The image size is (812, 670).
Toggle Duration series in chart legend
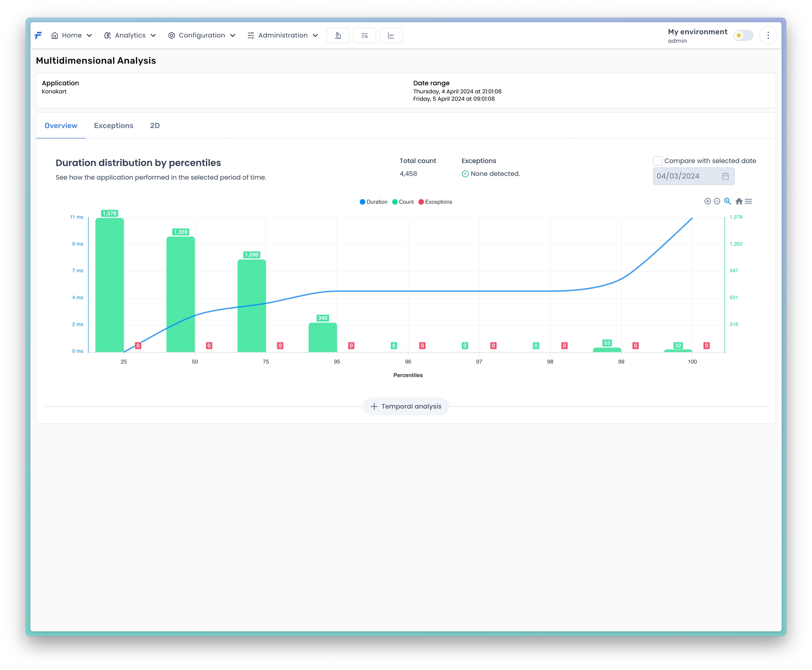(x=373, y=202)
